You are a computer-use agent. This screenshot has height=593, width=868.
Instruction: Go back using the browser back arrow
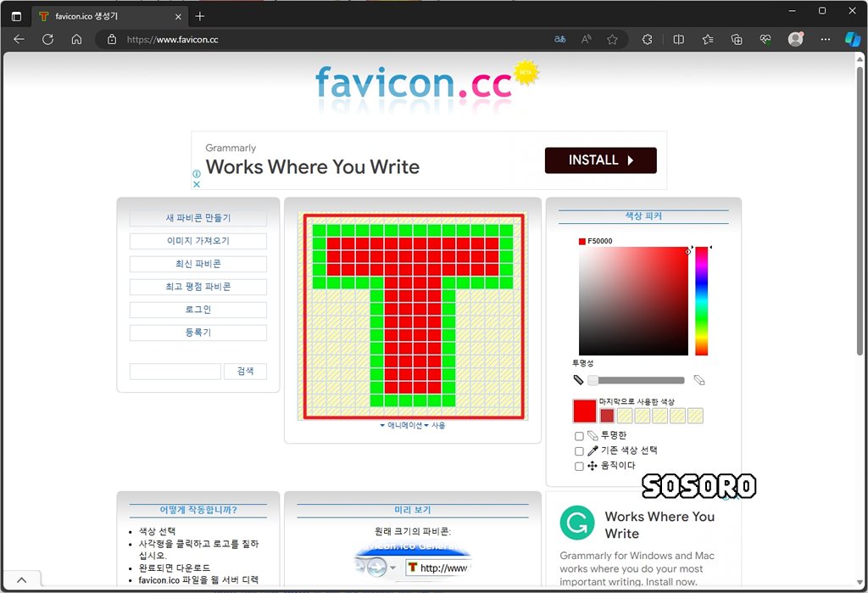[x=19, y=39]
